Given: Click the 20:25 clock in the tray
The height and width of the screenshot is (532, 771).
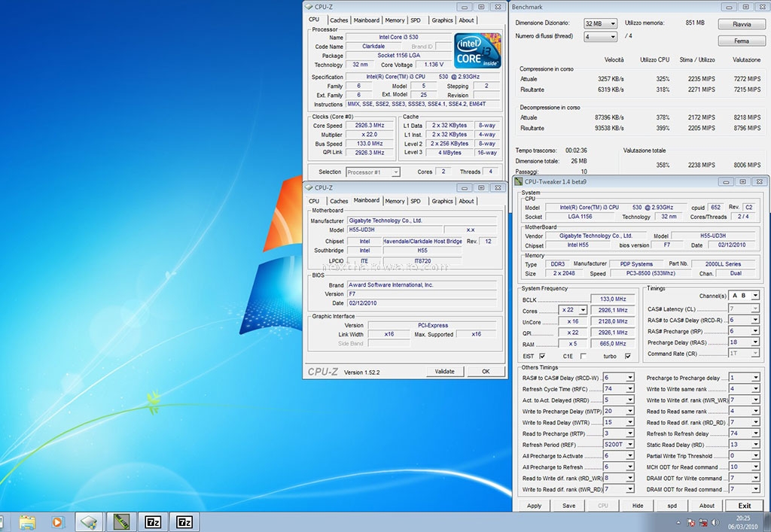Looking at the screenshot, I should (x=743, y=518).
